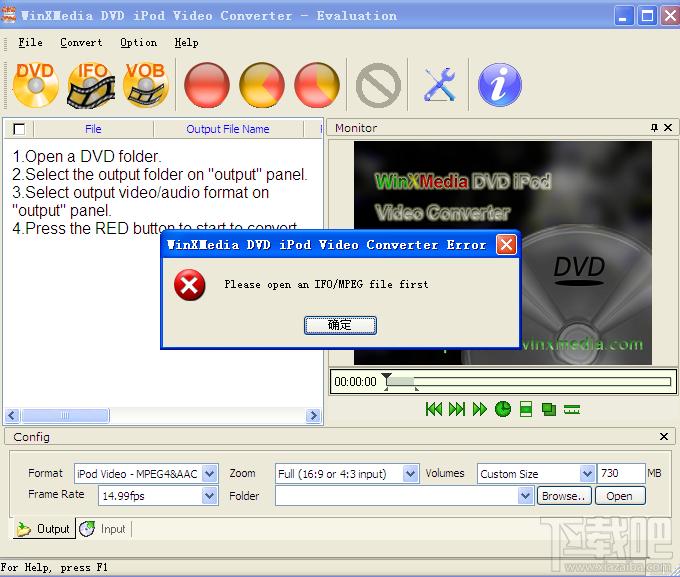Open the Volumes dropdown showing Custom Size
Screen dimensions: 680x577
pyautogui.click(x=587, y=473)
